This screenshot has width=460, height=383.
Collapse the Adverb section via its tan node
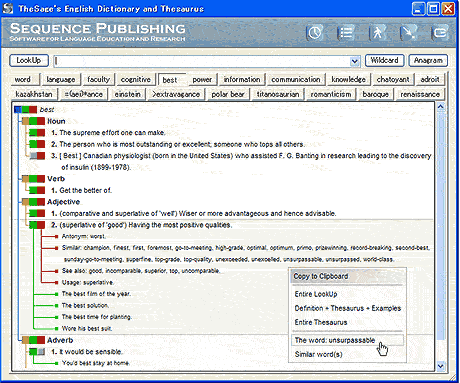pos(25,340)
